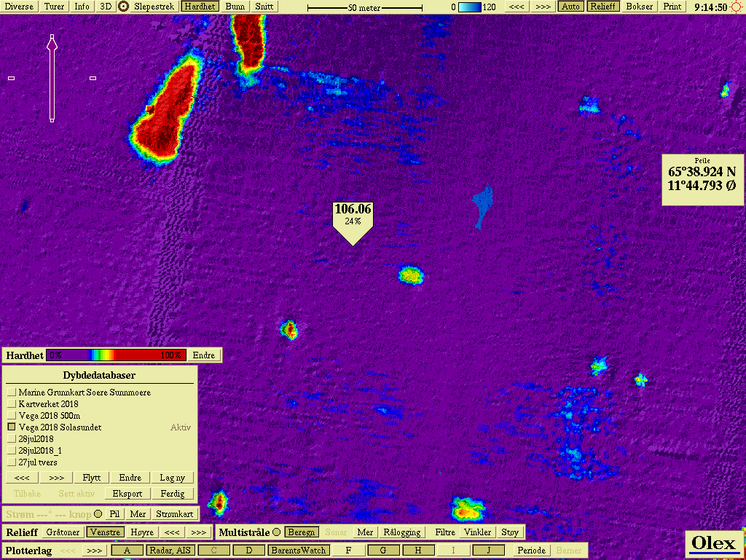This screenshot has height=560, width=746.
Task: Click the Strøm round indicator
Action: (x=98, y=514)
